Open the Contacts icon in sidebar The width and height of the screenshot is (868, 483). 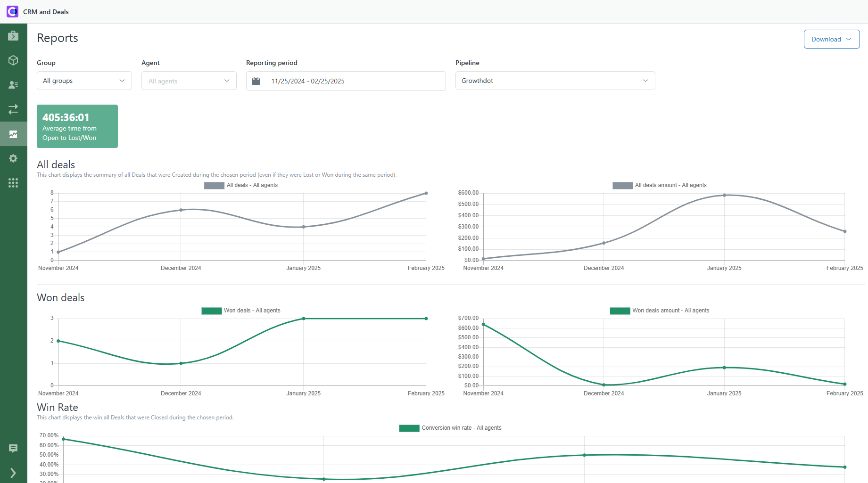[x=13, y=85]
